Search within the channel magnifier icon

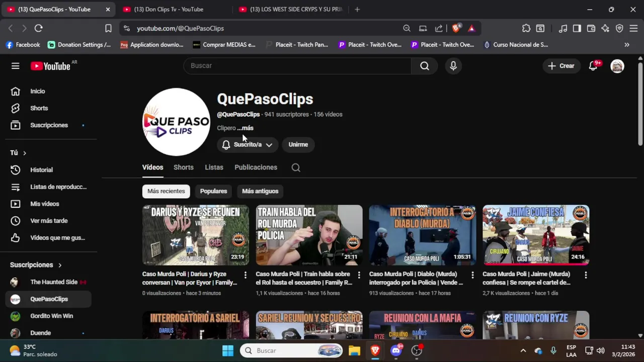pos(296,168)
